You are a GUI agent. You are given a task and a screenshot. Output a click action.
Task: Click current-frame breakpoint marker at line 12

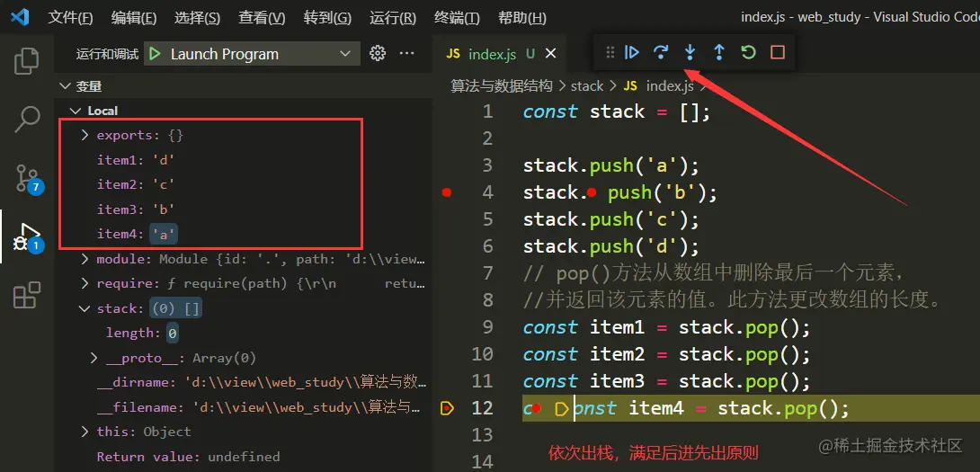447,408
